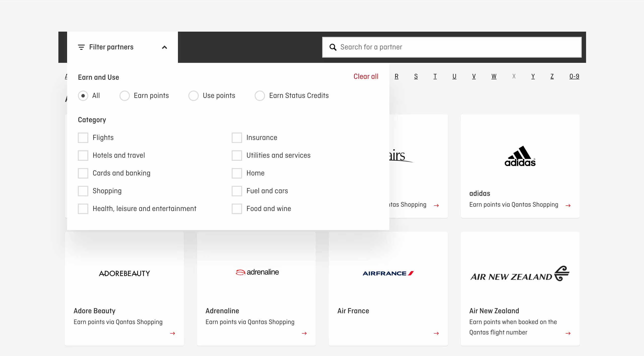Click the red arrow on the adidas card
Screen dimensions: 644x356
coord(568,206)
